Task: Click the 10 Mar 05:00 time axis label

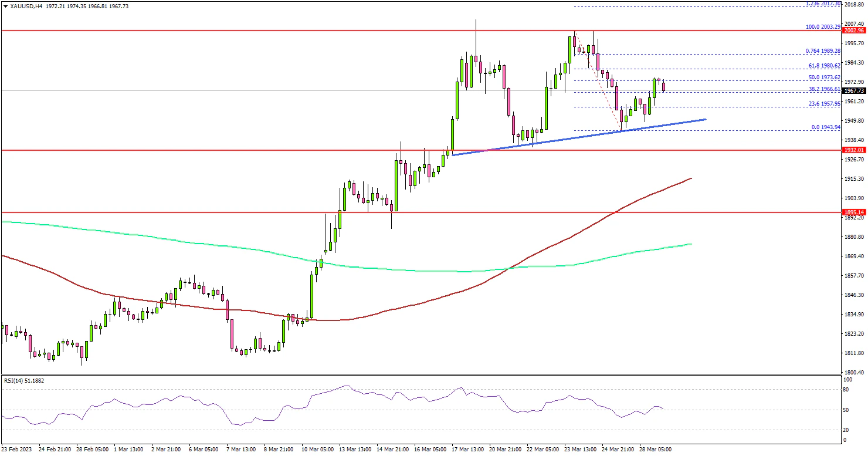Action: tap(317, 450)
